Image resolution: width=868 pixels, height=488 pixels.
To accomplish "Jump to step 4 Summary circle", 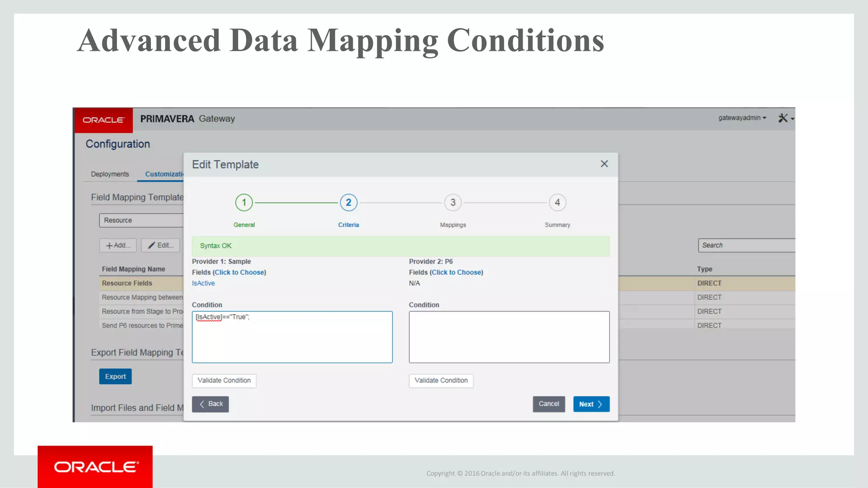I will [x=557, y=202].
